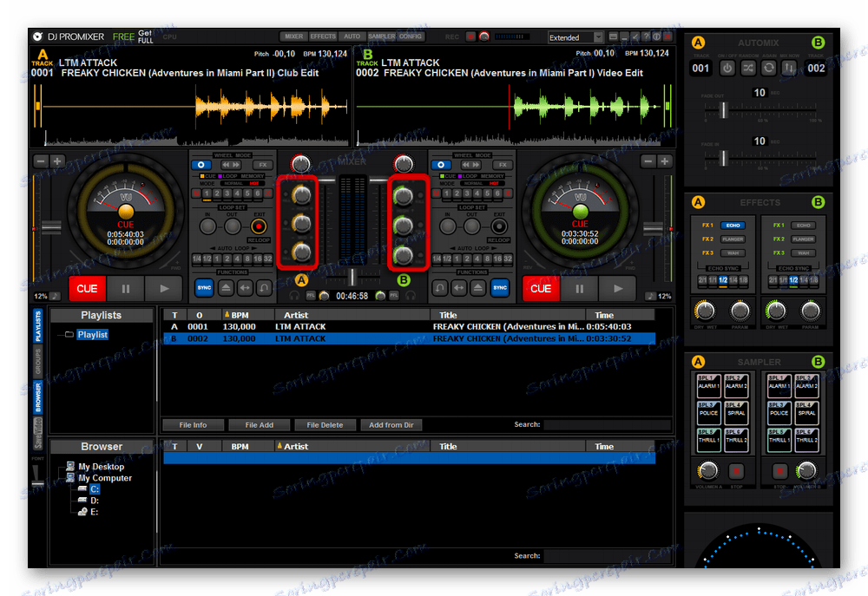Open the Extended layout dropdown
The width and height of the screenshot is (868, 596).
pos(575,37)
